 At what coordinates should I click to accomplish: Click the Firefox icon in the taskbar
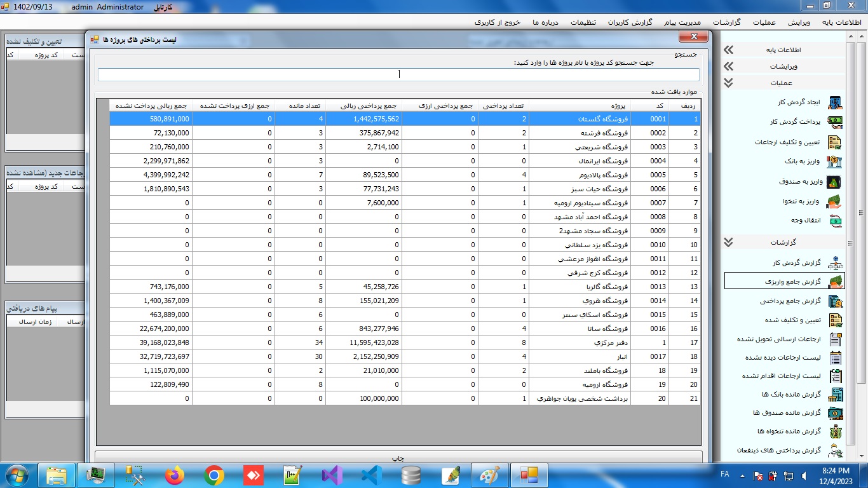(x=175, y=475)
